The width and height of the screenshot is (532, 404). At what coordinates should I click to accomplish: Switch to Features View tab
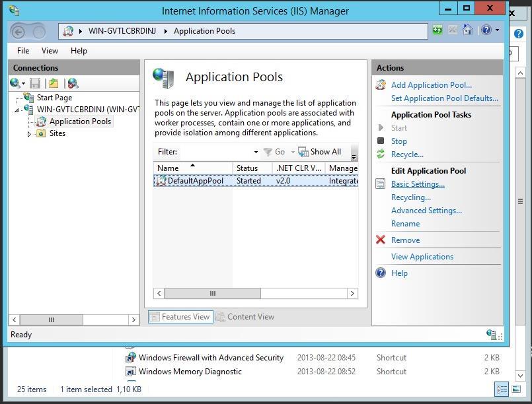coord(180,317)
